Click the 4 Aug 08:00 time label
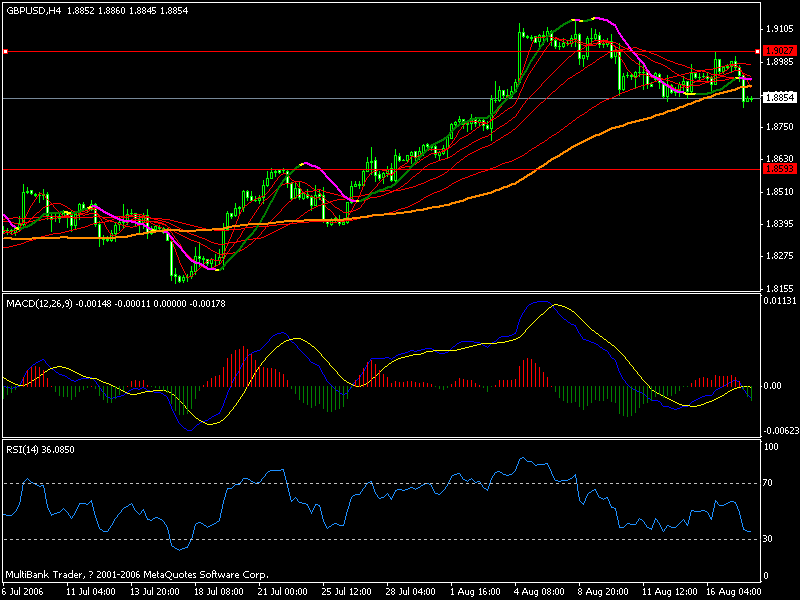The height and width of the screenshot is (600, 800). (x=539, y=592)
